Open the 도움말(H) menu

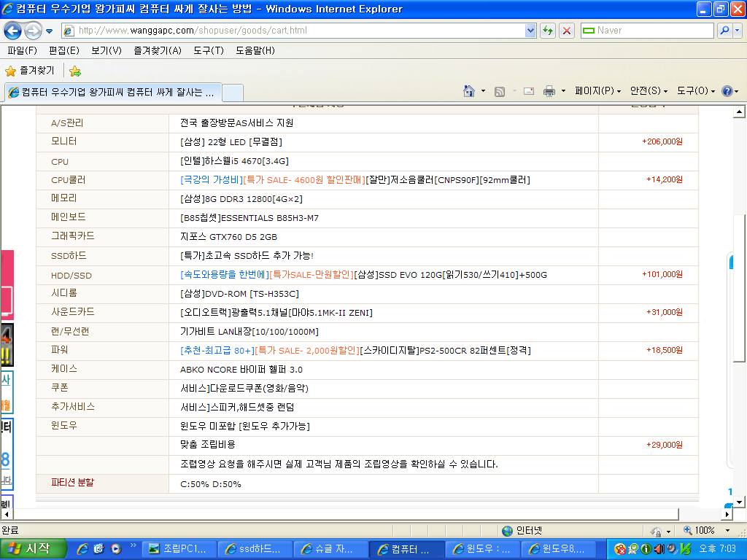[255, 50]
